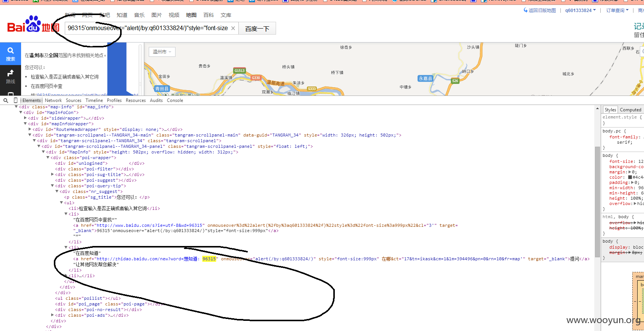Viewport: 644px width, 331px height.
Task: Switch to the Elements tab
Action: pos(32,100)
